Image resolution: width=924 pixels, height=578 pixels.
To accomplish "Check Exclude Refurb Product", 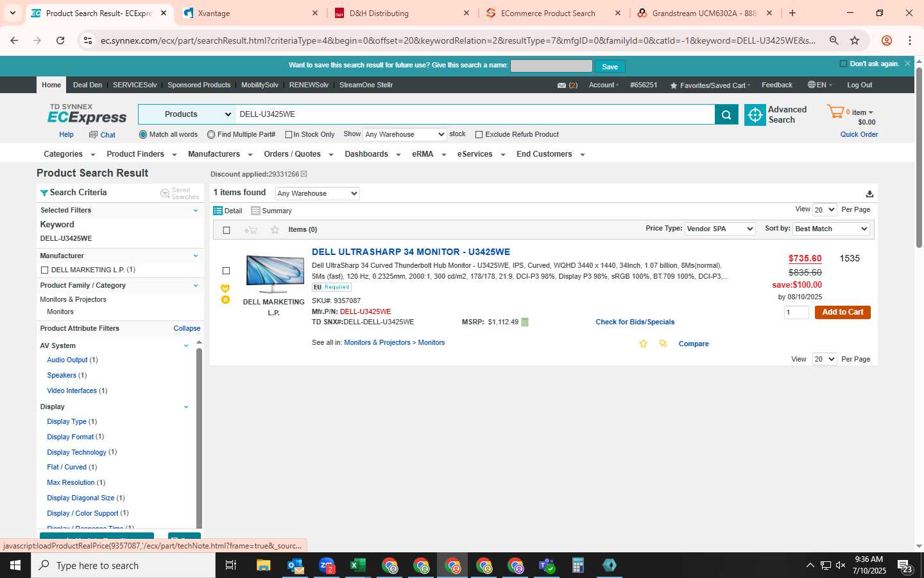I will click(479, 135).
